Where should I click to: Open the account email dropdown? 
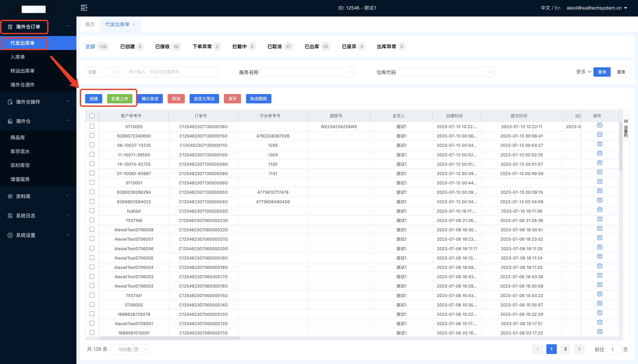(597, 8)
